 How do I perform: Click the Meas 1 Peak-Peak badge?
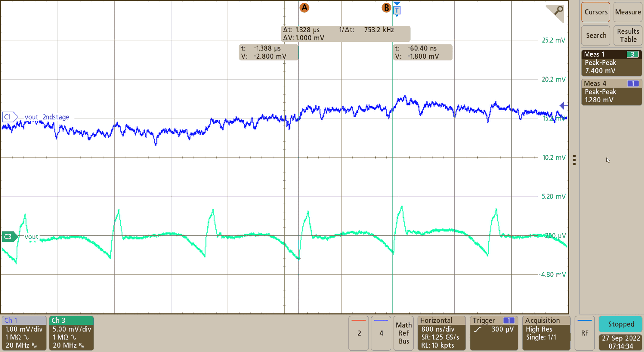click(611, 63)
